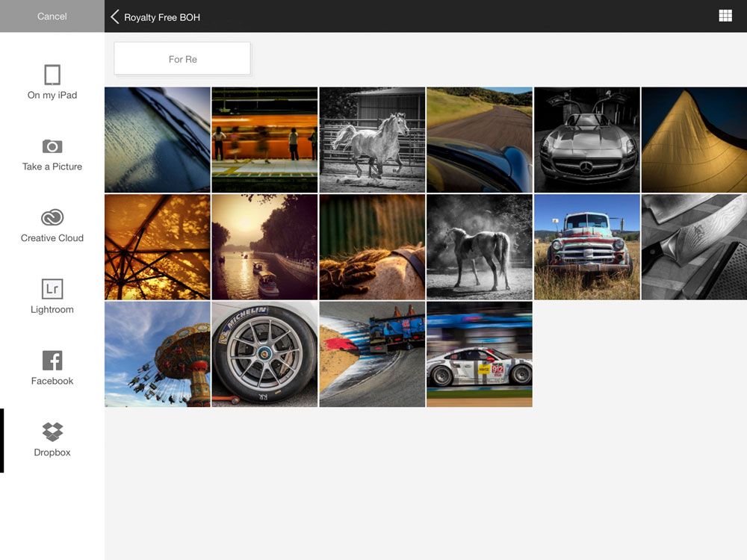Open the Creative Cloud source icon
The image size is (747, 560).
tap(52, 217)
